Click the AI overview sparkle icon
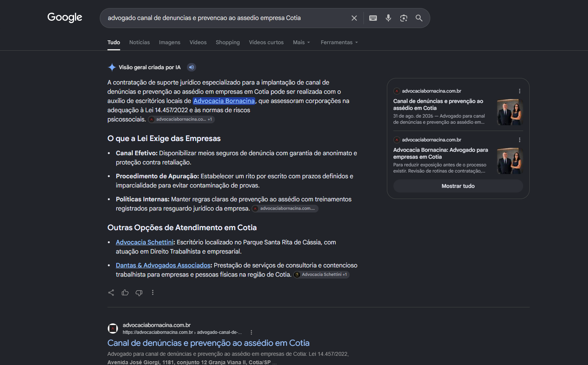This screenshot has width=588, height=365. (x=112, y=67)
